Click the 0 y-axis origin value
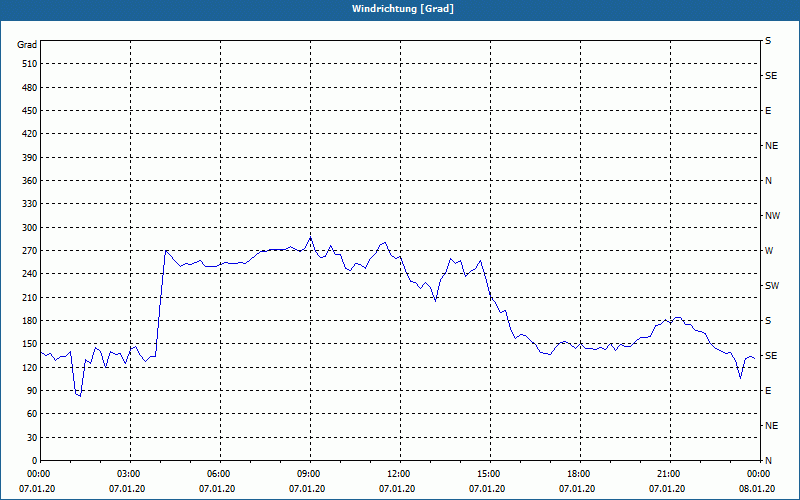This screenshot has width=800, height=500. 35,461
